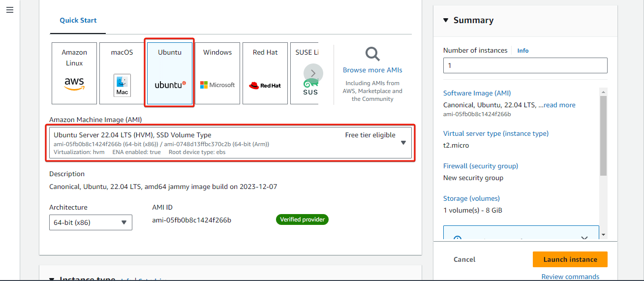The image size is (644, 281).
Task: Click the Summary scrollbar up arrow
Action: click(604, 91)
